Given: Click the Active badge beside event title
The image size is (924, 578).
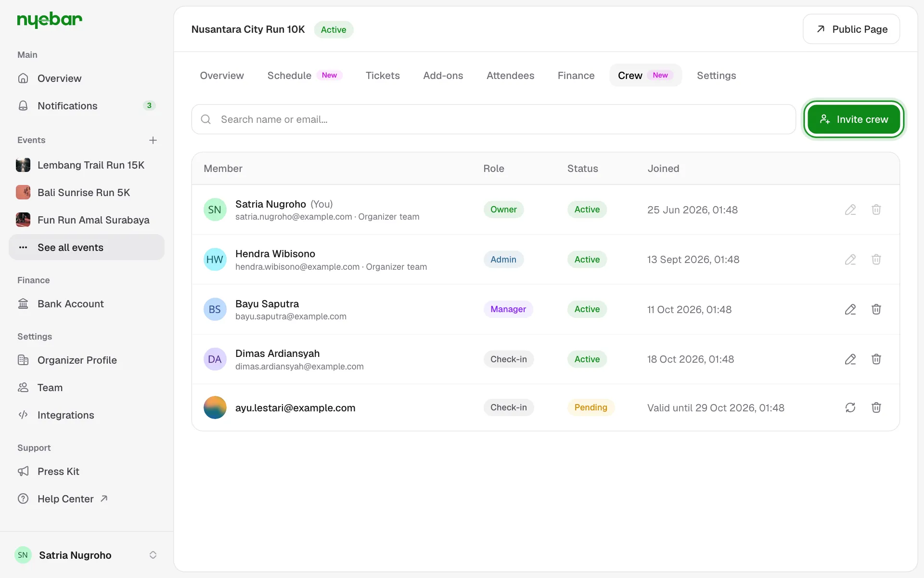Looking at the screenshot, I should pos(334,29).
